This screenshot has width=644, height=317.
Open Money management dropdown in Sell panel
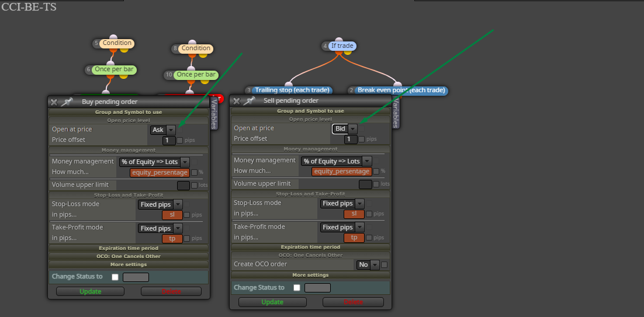pos(337,161)
